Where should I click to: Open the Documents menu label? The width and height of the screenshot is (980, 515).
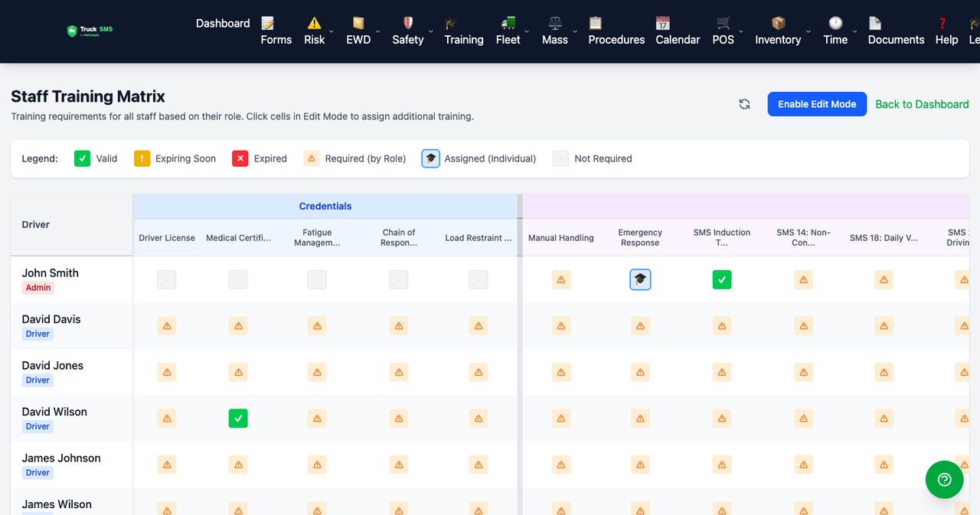(896, 40)
